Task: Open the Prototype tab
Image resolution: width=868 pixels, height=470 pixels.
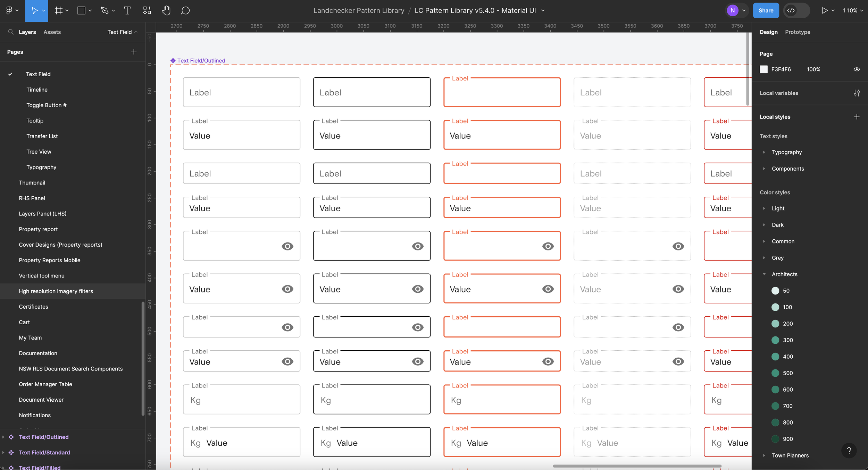Action: [797, 32]
